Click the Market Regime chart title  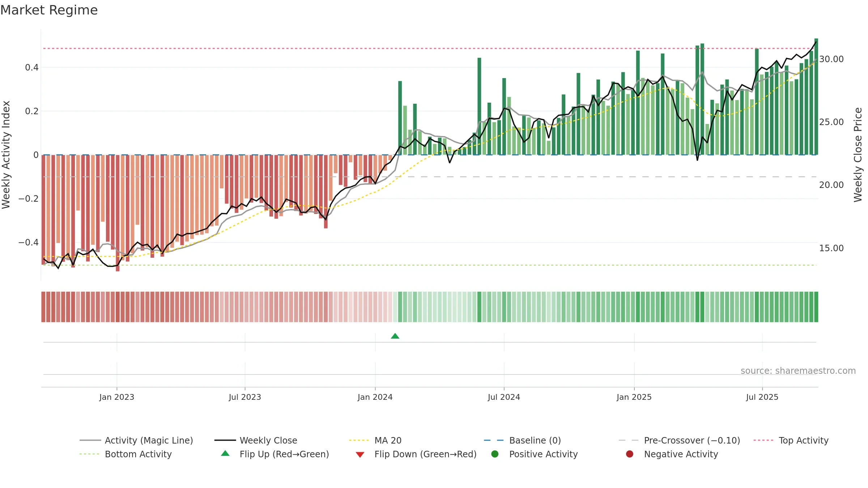(49, 10)
